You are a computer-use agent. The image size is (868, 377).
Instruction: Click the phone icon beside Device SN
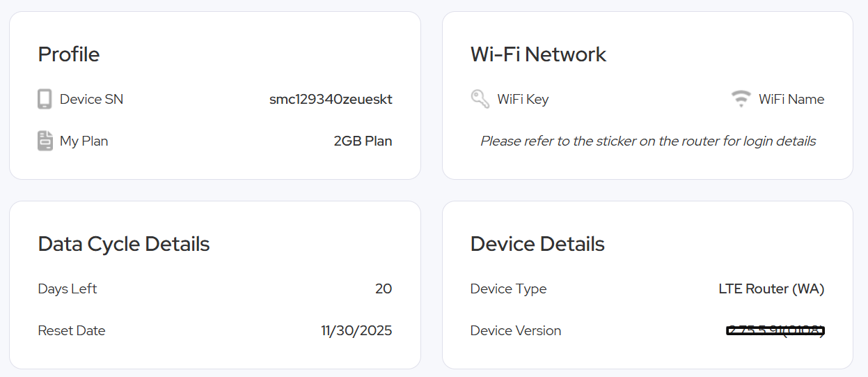(x=45, y=99)
